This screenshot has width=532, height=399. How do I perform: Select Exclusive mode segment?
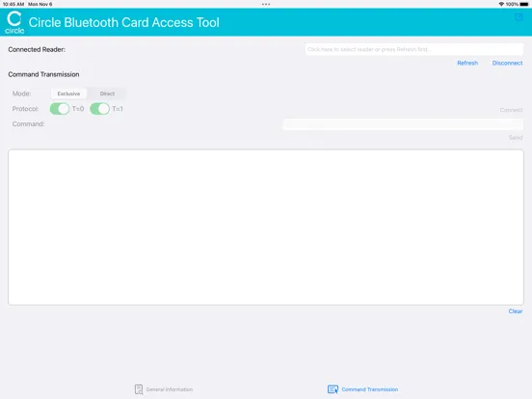[68, 93]
